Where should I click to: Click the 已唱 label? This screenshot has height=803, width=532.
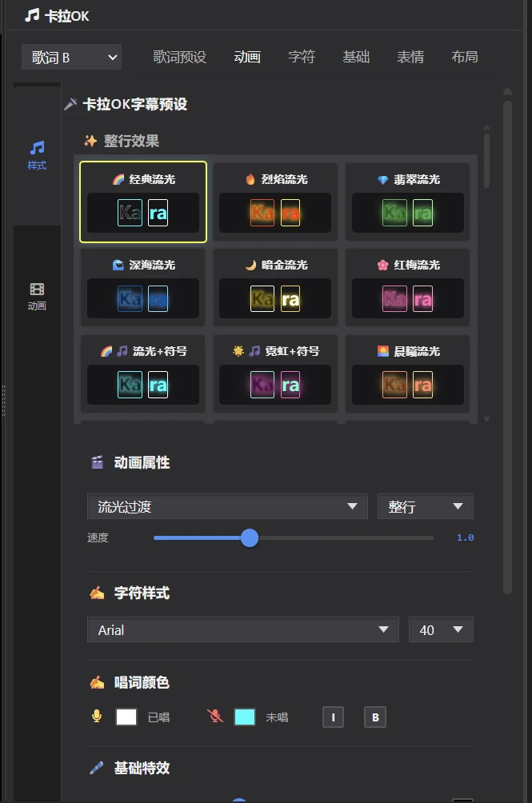click(158, 717)
